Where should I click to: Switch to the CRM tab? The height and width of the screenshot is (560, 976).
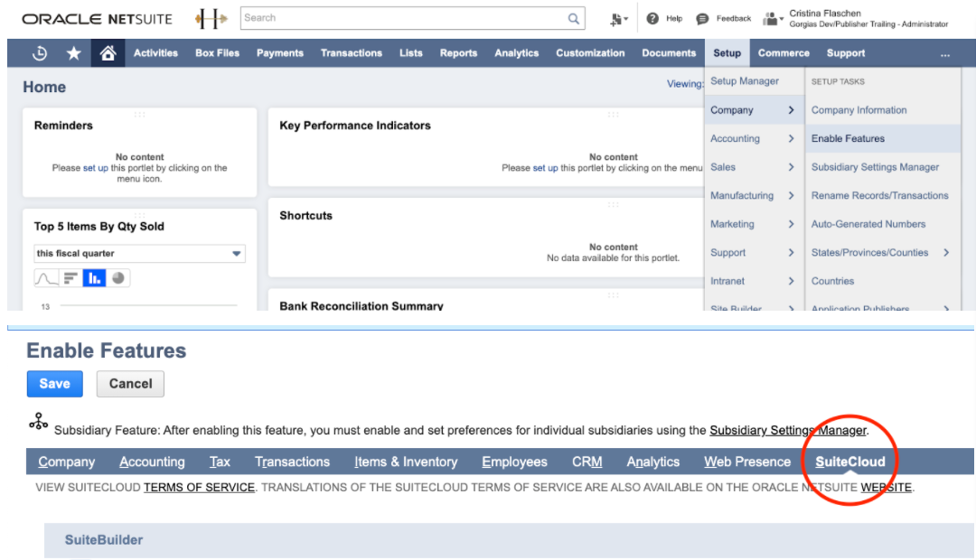point(587,462)
